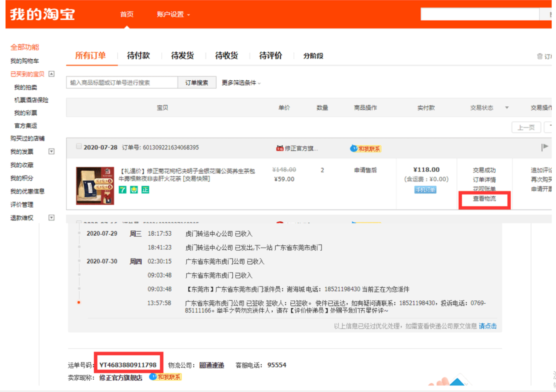Open the product title 修正菊花枸杞决明子 link
556x392 pixels.
[x=188, y=175]
